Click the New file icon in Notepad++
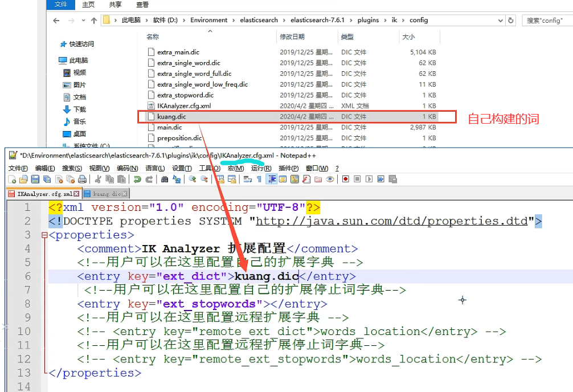The height and width of the screenshot is (392, 573). [x=12, y=179]
